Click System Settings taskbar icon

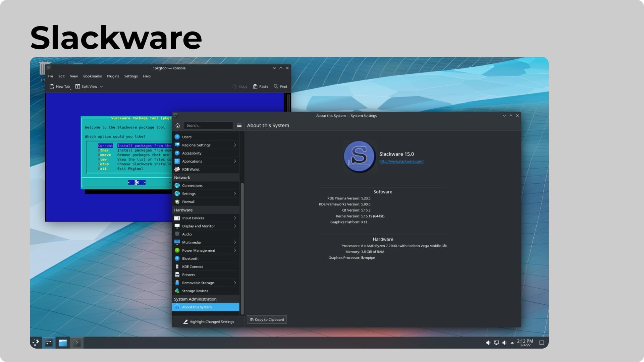(49, 343)
